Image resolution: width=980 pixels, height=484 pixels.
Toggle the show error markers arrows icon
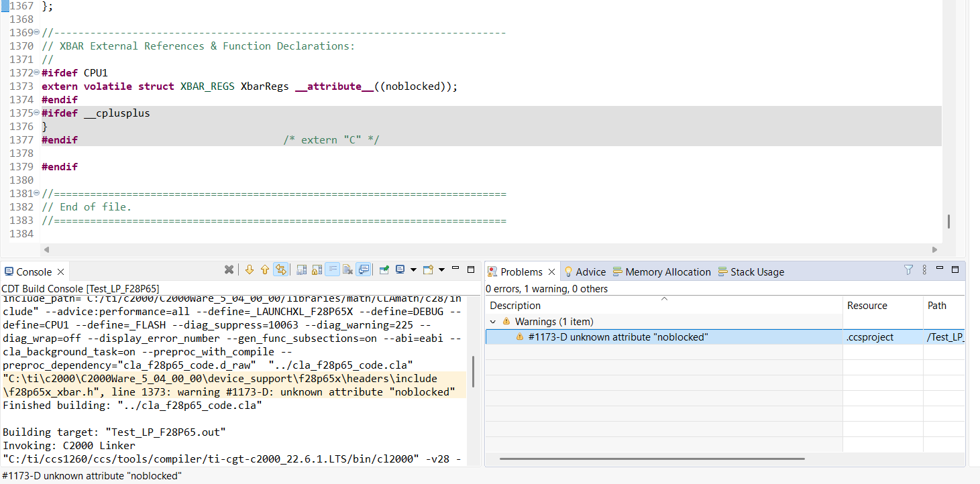[281, 269]
